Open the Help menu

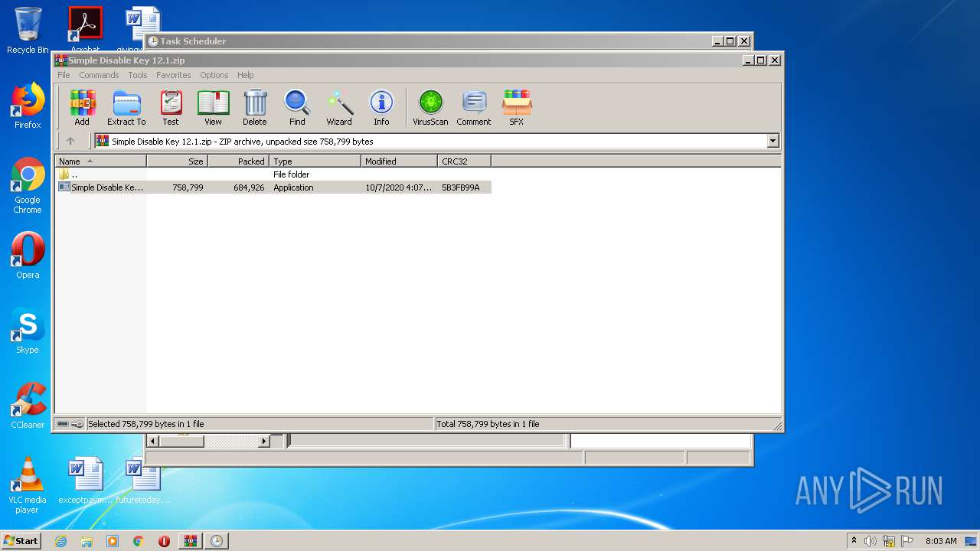pyautogui.click(x=245, y=75)
